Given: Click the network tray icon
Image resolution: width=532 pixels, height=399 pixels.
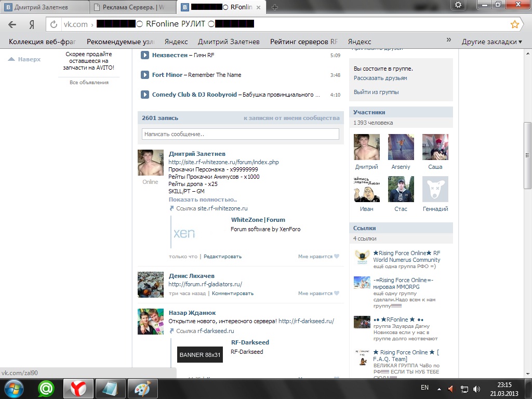Looking at the screenshot, I should 464,389.
